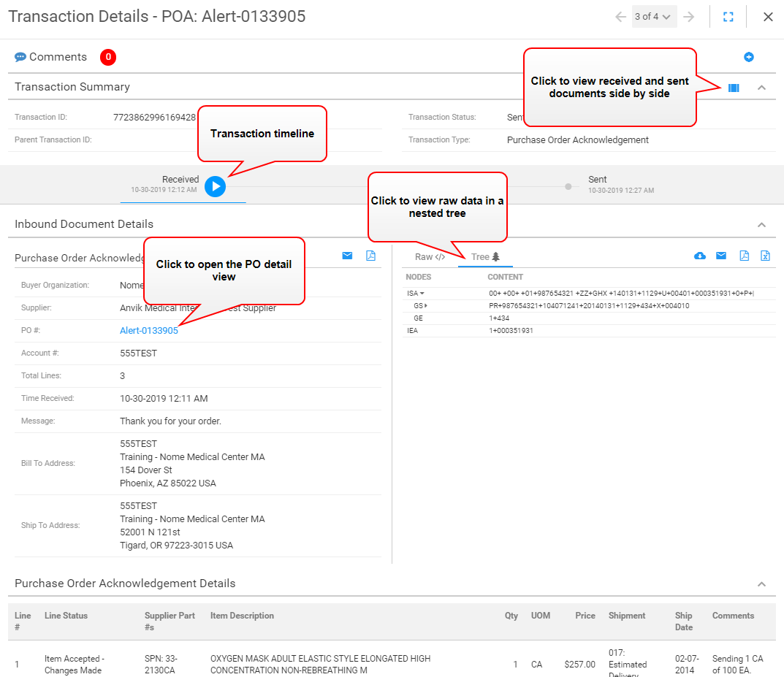Go to previous transaction arrow
The width and height of the screenshot is (784, 677).
[x=620, y=17]
